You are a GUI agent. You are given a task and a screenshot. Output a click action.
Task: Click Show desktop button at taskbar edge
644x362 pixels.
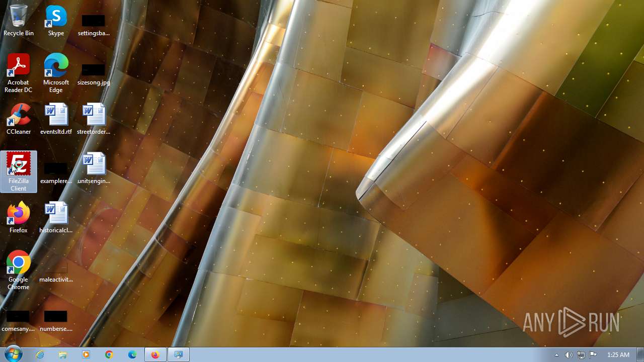click(x=640, y=354)
